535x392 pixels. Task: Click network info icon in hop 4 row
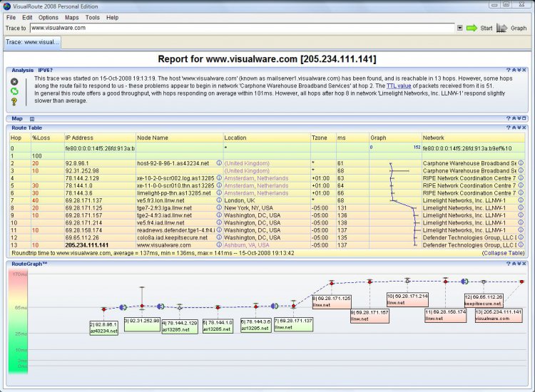tap(521, 178)
